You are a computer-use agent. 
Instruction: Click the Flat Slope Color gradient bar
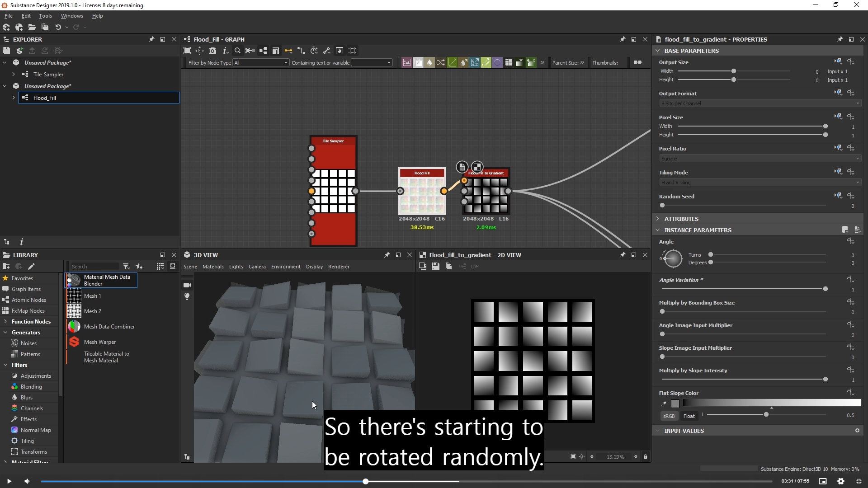tap(771, 403)
